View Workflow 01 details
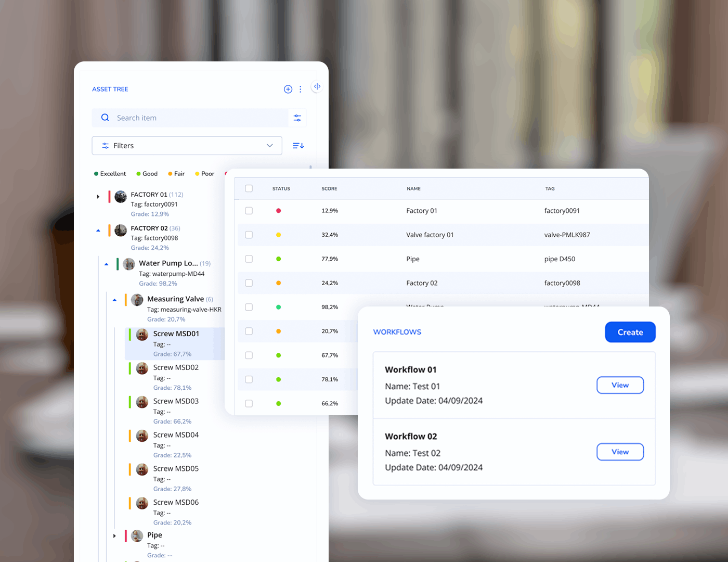 (620, 385)
